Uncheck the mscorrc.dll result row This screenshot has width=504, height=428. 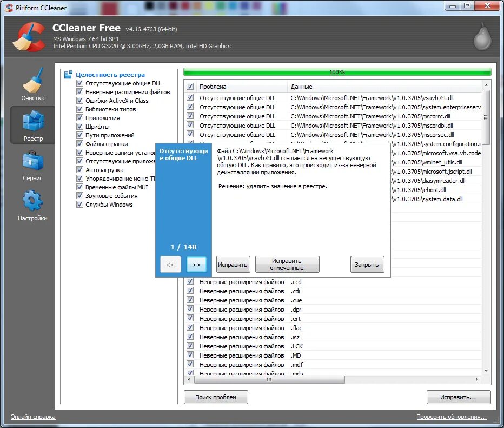[x=190, y=116]
